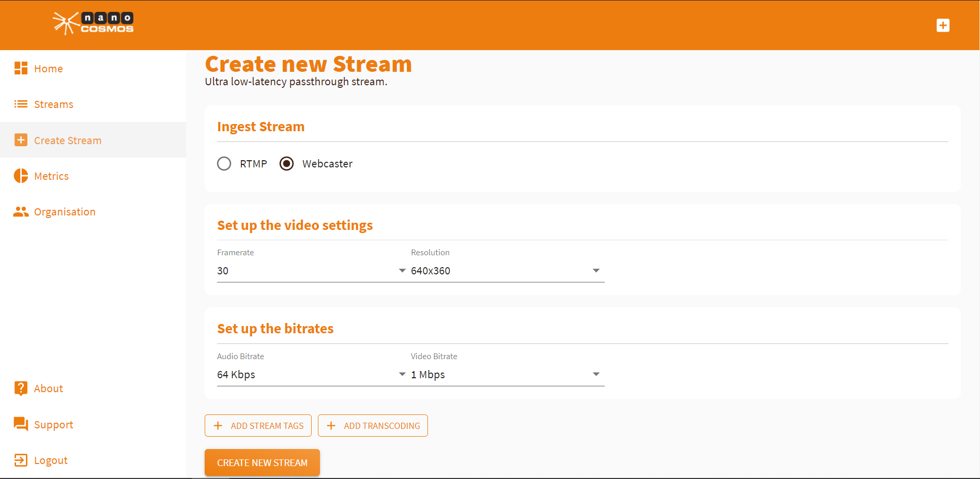Click the Organisation people icon
The width and height of the screenshot is (980, 479).
click(x=21, y=211)
